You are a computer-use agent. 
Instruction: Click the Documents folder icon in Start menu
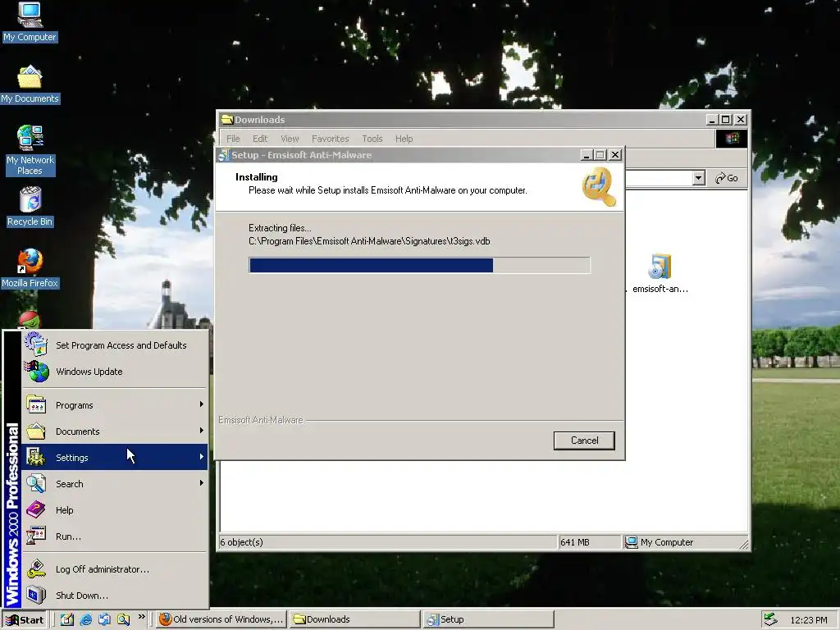(x=36, y=431)
